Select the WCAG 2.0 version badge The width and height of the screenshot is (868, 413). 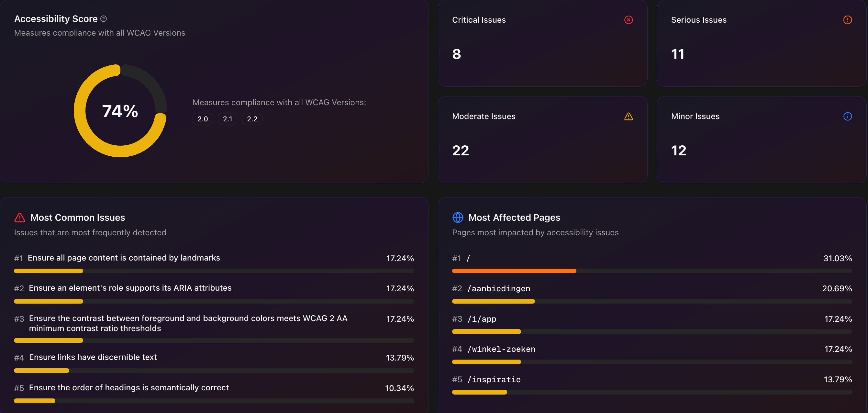coord(203,118)
